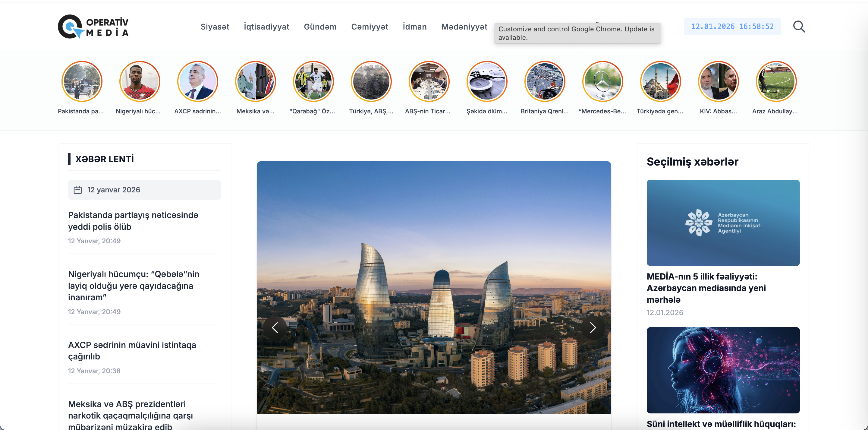
Task: Open the Türkiyədə mosque story circle
Action: click(660, 81)
